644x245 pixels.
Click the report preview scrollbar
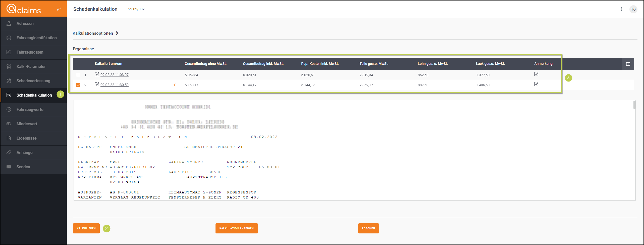point(634,105)
